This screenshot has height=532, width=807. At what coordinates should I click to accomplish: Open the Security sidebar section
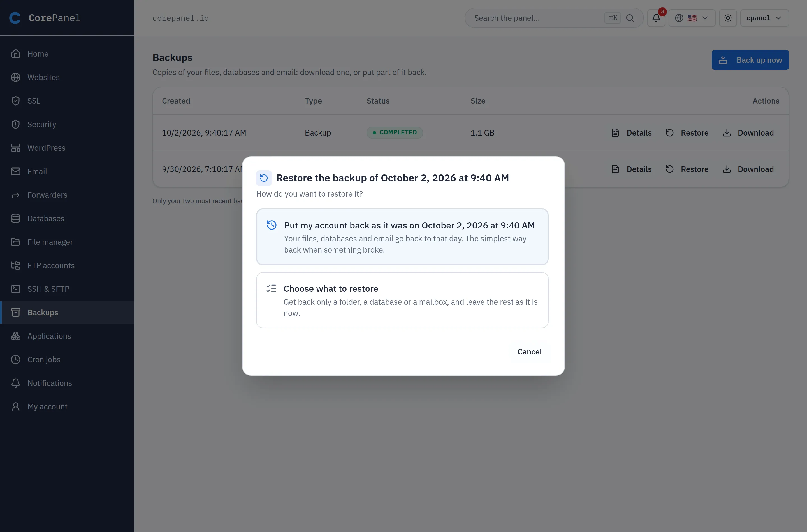pyautogui.click(x=67, y=124)
